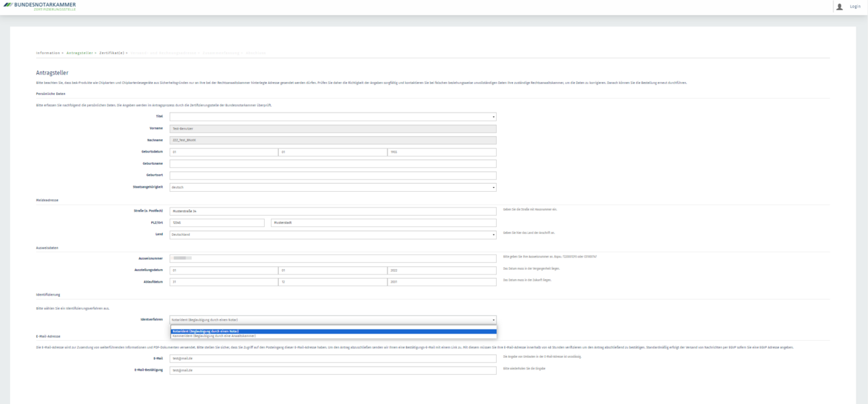Image resolution: width=868 pixels, height=404 pixels.
Task: Open the Titel dropdown
Action: pos(333,117)
